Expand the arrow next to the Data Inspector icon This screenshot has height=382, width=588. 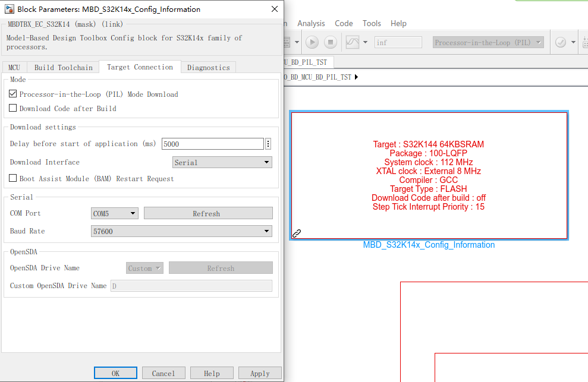click(365, 42)
